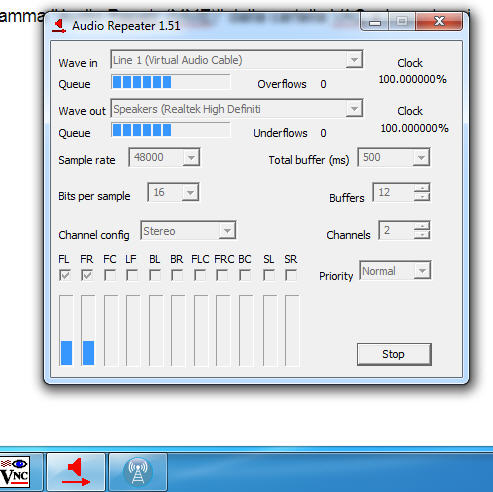Click the FR level meter bar

tap(88, 330)
